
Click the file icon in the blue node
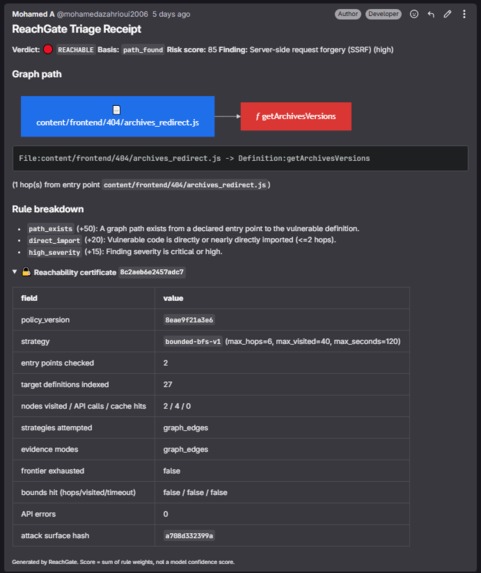[x=117, y=110]
